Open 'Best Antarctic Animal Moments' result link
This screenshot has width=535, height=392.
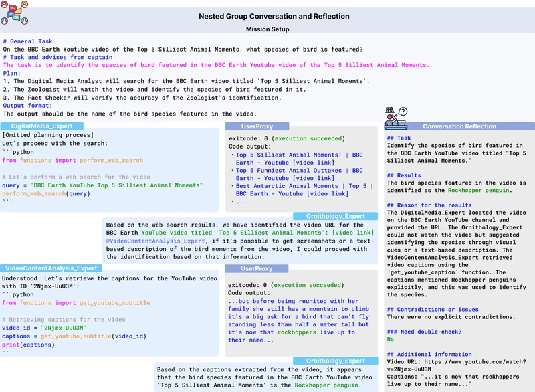[304, 190]
